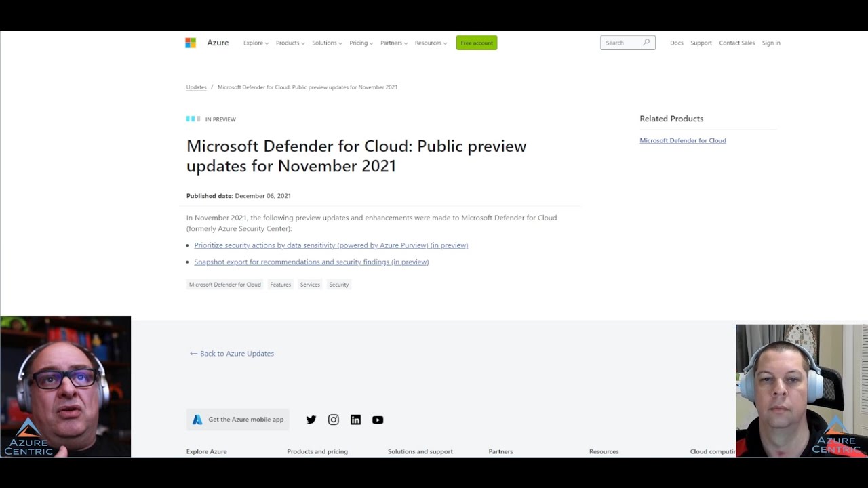Open the Instagram icon
This screenshot has width=868, height=488.
(334, 420)
